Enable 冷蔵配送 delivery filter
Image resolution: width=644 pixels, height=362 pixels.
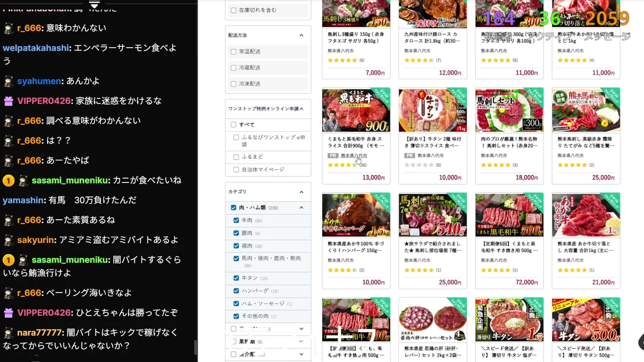pyautogui.click(x=233, y=68)
